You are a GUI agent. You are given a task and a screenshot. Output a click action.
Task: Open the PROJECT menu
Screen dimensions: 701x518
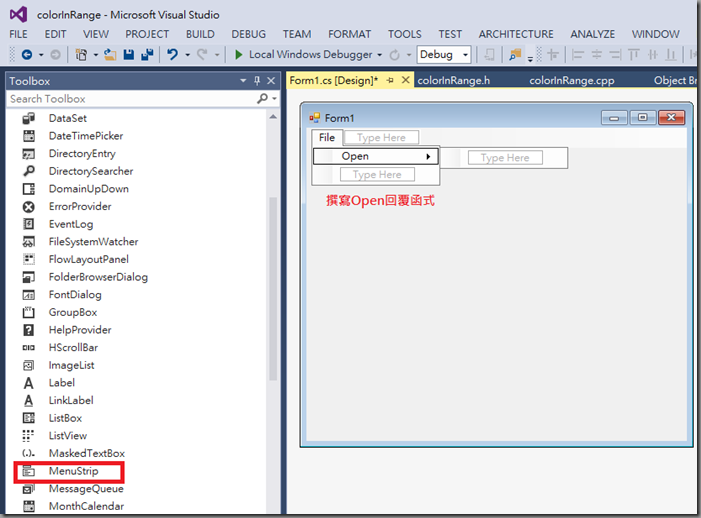coord(147,34)
